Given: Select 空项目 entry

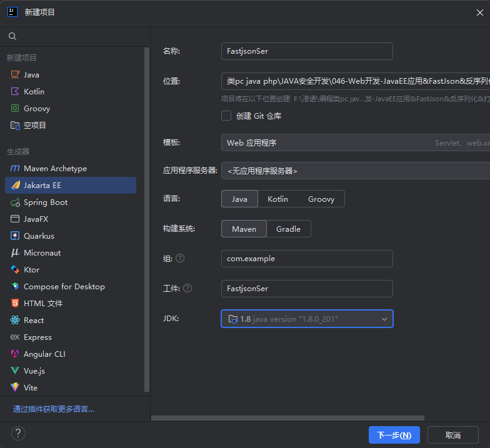Looking at the screenshot, I should 71,125.
